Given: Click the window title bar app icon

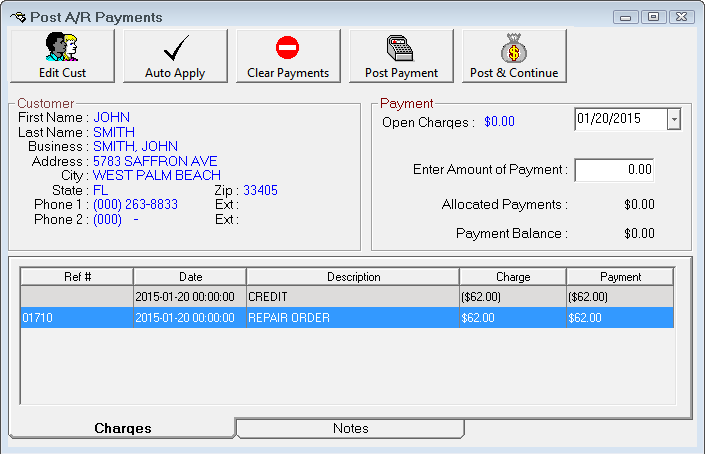Looking at the screenshot, I should (17, 17).
